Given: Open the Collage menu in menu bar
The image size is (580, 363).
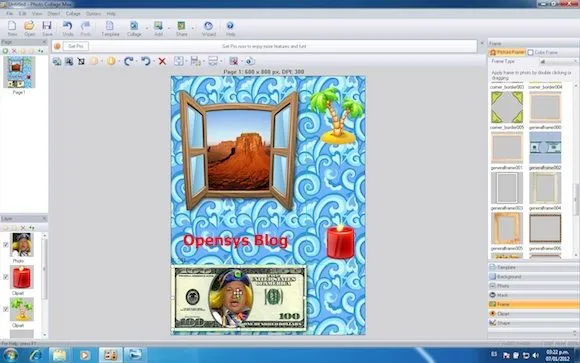Looking at the screenshot, I should click(73, 14).
